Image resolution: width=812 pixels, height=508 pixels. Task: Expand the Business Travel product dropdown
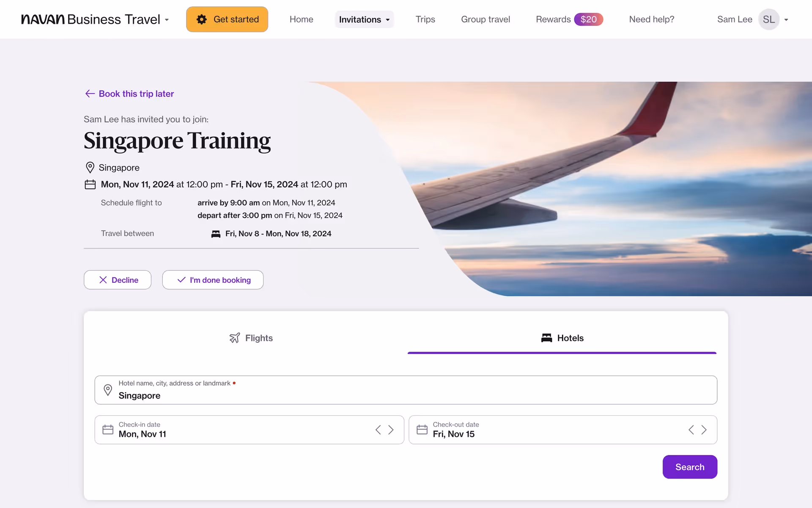pyautogui.click(x=167, y=20)
